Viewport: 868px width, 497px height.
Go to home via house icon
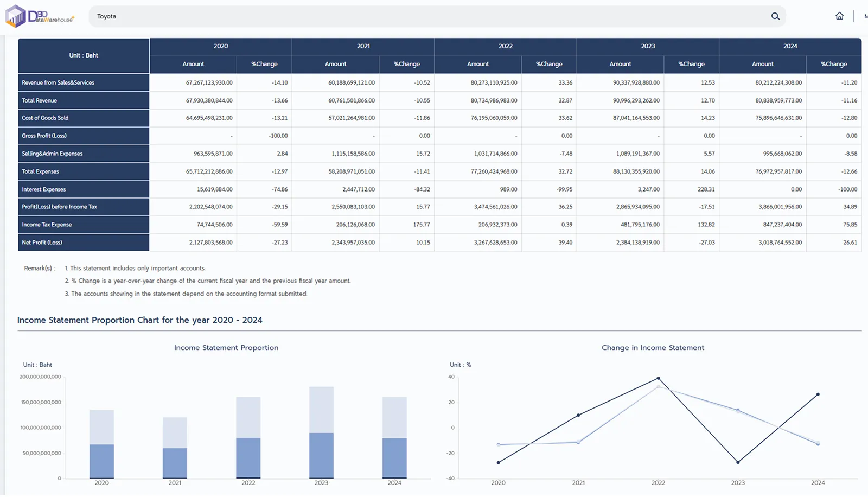(x=839, y=16)
